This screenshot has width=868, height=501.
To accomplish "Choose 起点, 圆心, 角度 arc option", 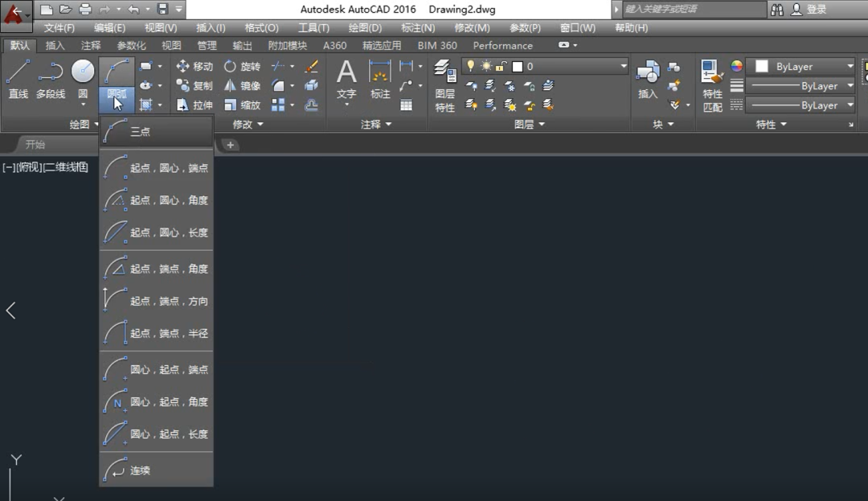I will 156,200.
